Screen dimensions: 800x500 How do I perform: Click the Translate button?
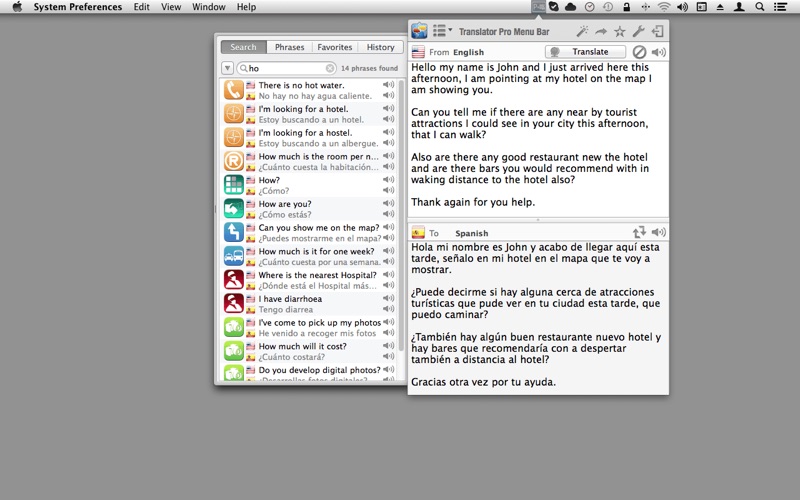tap(585, 52)
